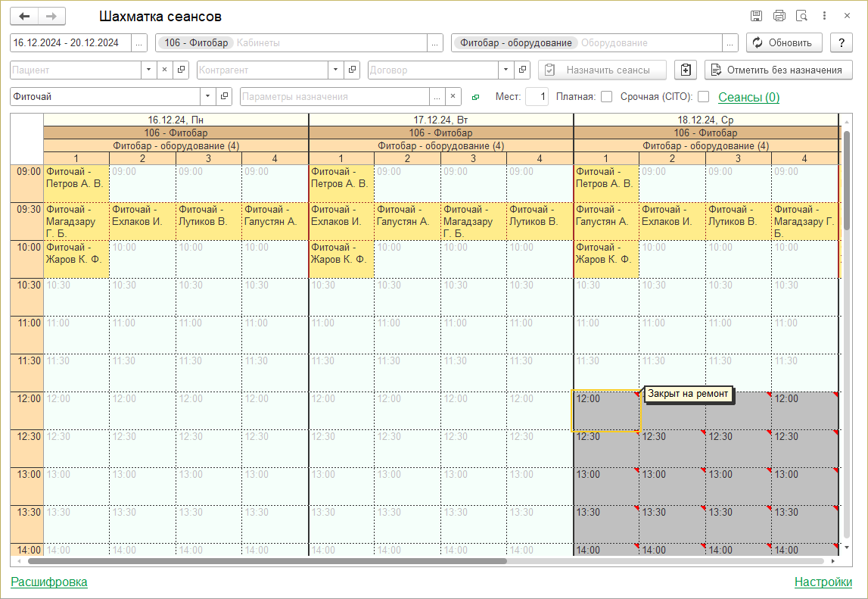868x599 pixels.
Task: Open the Настройки link
Action: [x=823, y=582]
